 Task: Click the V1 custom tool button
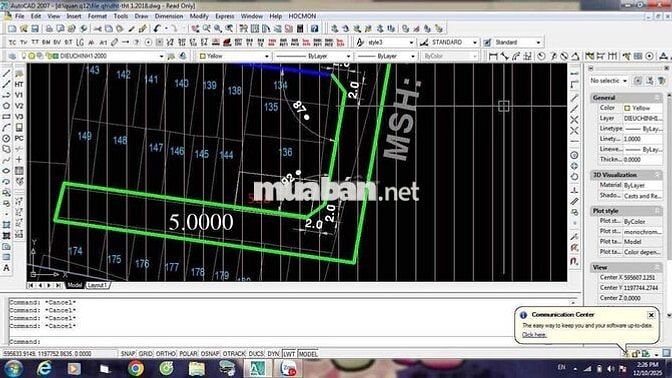19,95
